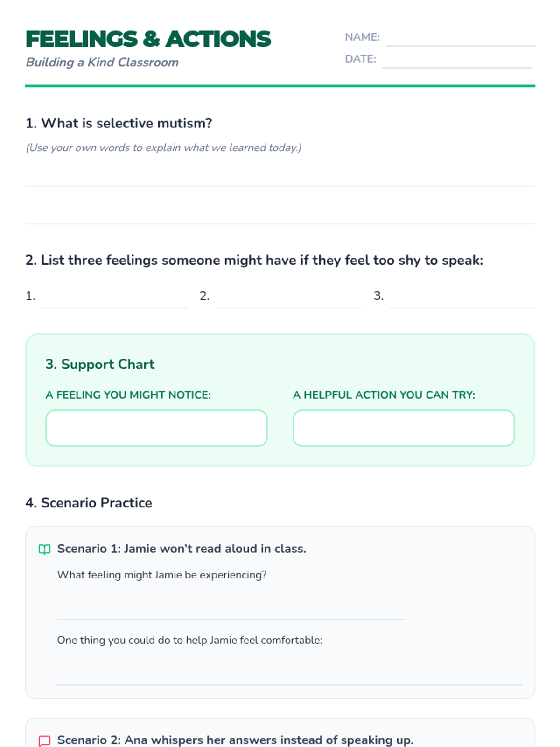Click the answer line for helping Jamie
Viewport: 560px width, 747px height.
(x=289, y=672)
